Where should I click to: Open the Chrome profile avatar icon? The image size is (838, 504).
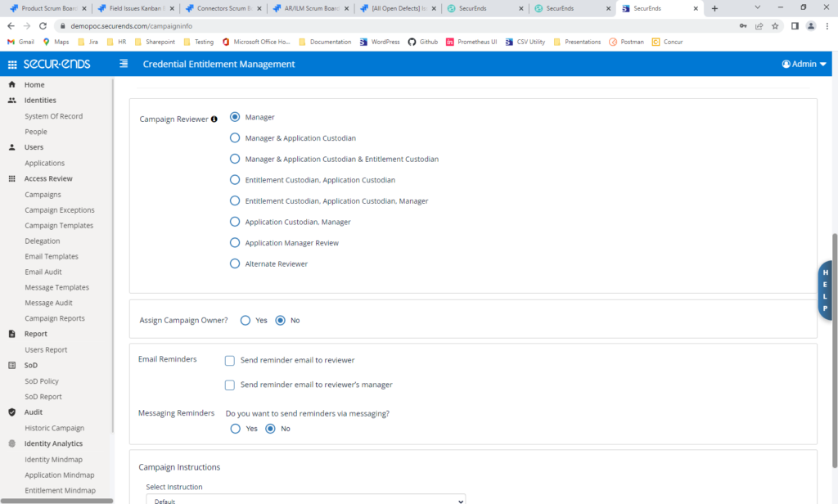[x=811, y=25]
